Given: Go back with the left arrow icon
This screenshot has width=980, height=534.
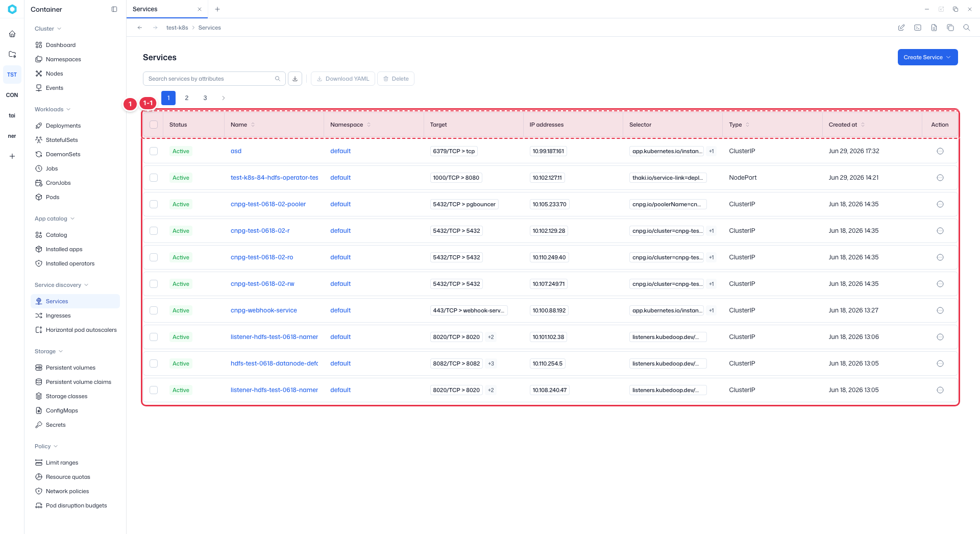Looking at the screenshot, I should tap(140, 28).
